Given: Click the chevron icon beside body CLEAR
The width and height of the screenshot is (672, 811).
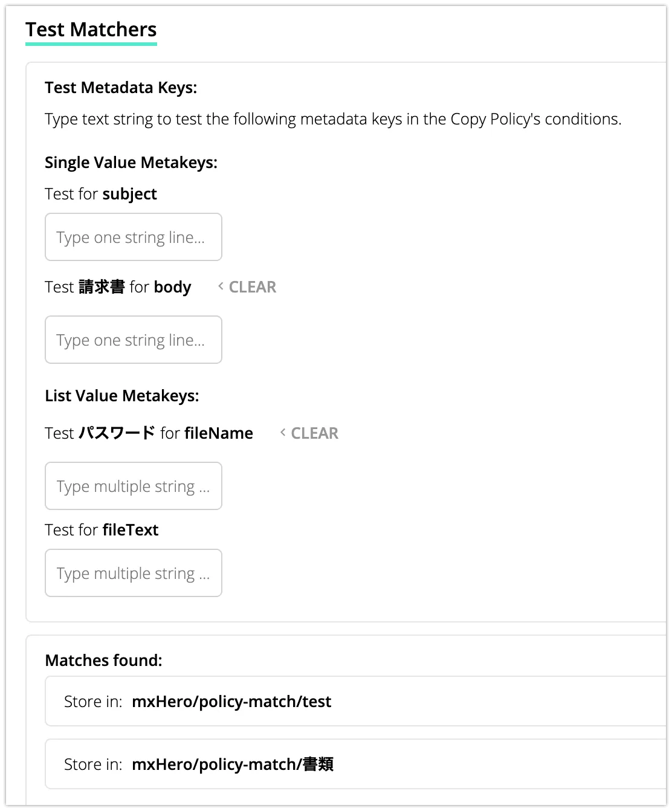Looking at the screenshot, I should point(221,286).
